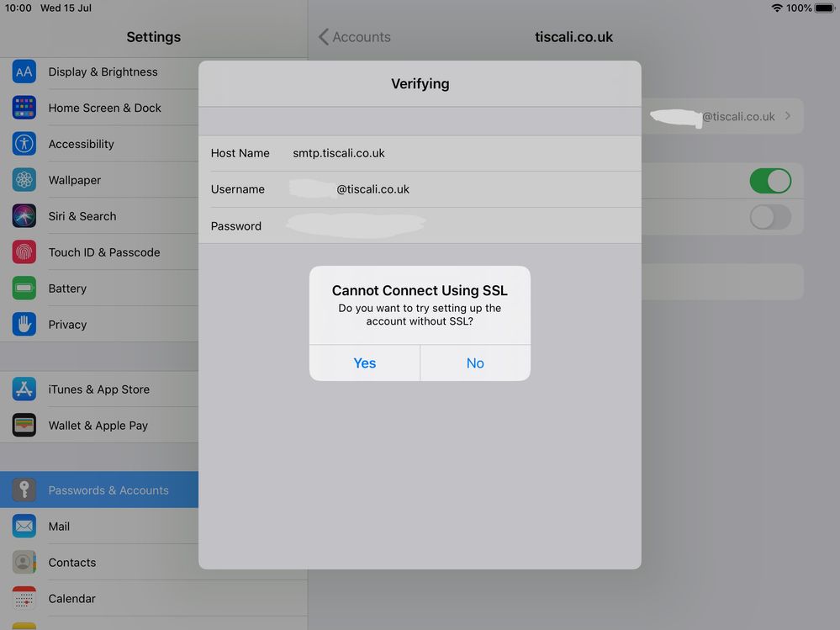The image size is (840, 630).
Task: Open Siri & Search icon
Action: point(24,216)
